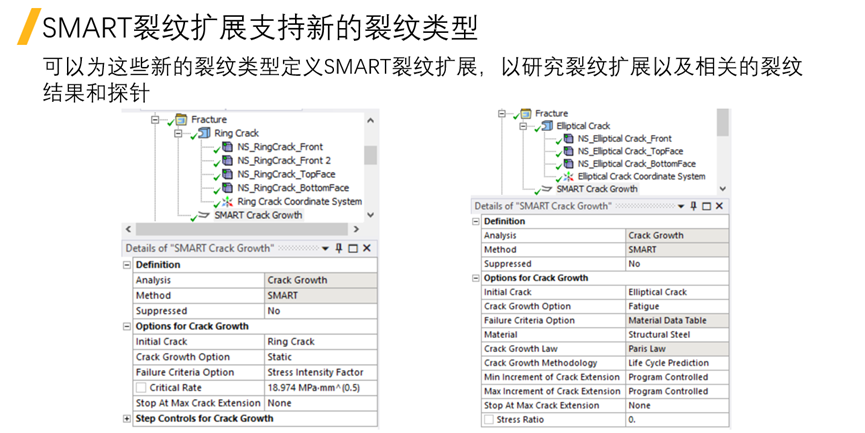Click the Material value Structural Steel
This screenshot has width=865, height=433.
[677, 335]
